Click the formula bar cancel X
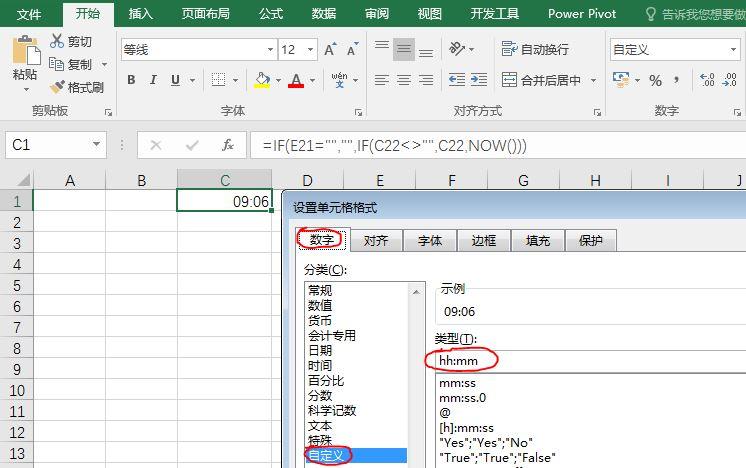 pyautogui.click(x=156, y=145)
